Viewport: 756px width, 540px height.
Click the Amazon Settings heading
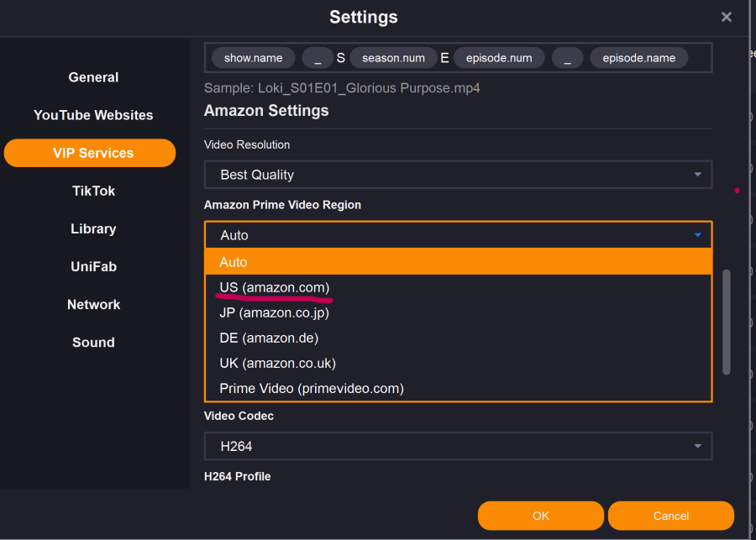point(266,110)
